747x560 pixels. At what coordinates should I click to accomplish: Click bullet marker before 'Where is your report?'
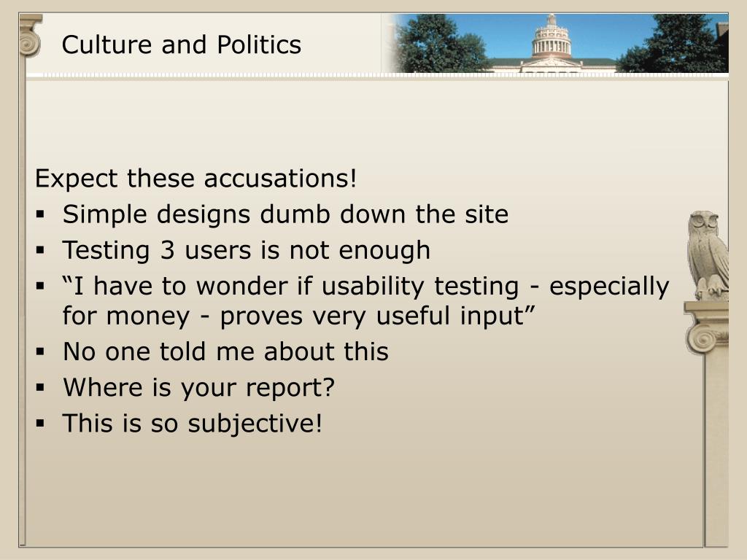click(x=40, y=387)
